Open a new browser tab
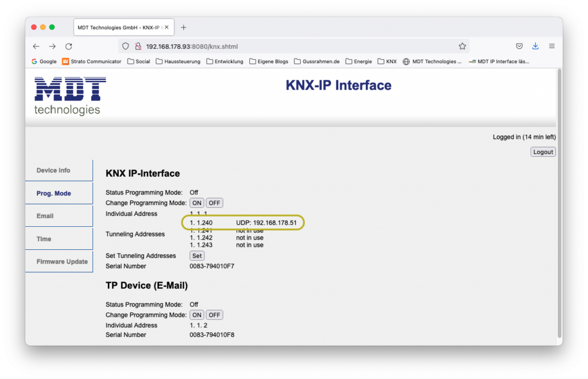 (x=183, y=28)
